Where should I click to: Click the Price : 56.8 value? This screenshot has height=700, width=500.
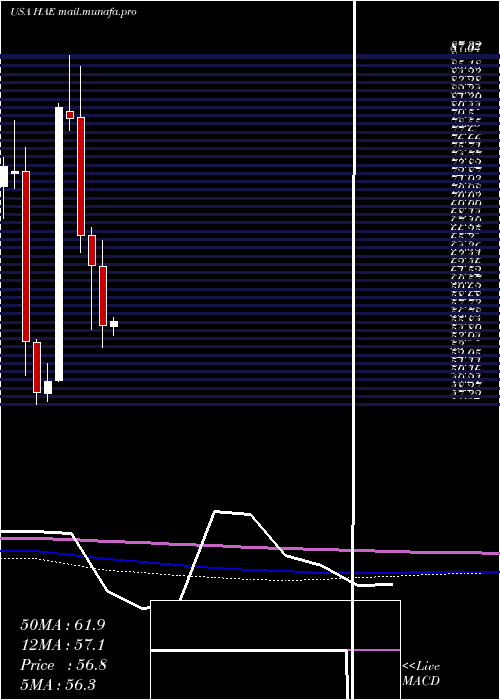63,665
